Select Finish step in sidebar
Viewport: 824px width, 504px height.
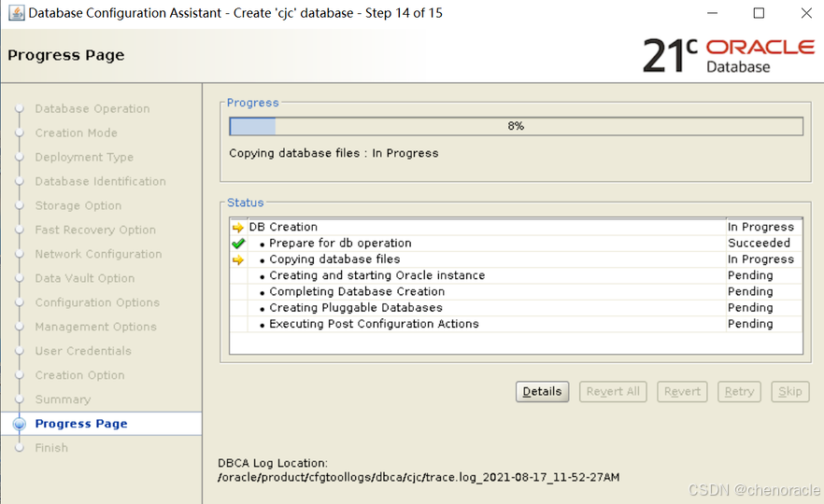click(51, 447)
